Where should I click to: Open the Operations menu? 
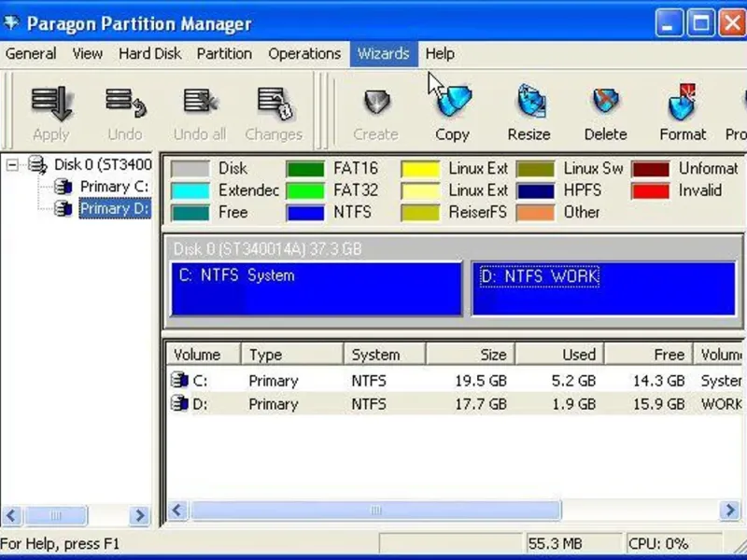[x=304, y=54]
